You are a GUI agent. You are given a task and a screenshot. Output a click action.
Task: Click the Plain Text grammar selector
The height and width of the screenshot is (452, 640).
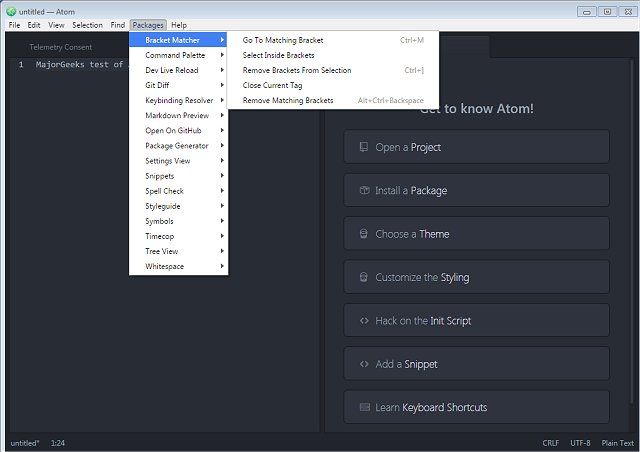click(618, 443)
